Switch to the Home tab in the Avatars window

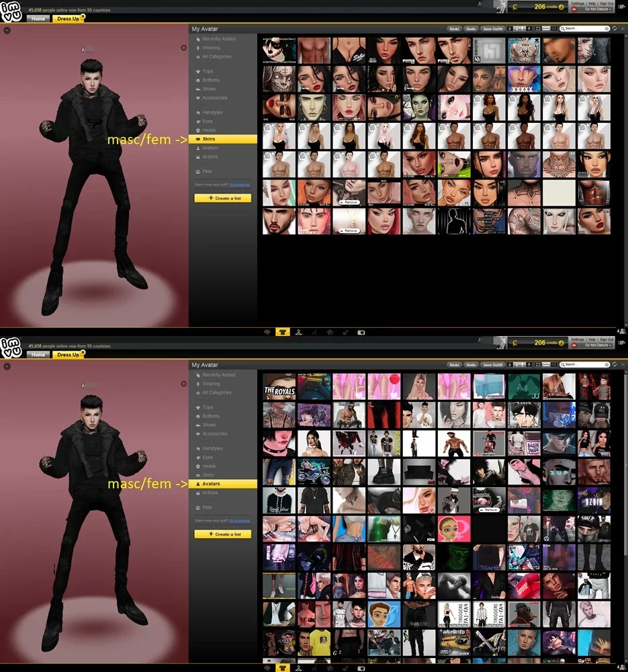click(x=38, y=355)
